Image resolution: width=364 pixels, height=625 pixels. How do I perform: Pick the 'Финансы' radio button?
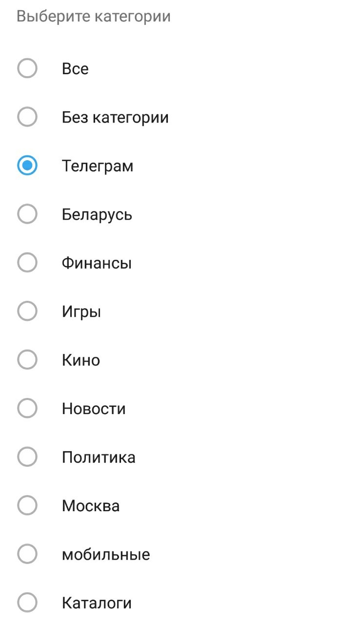pos(27,263)
